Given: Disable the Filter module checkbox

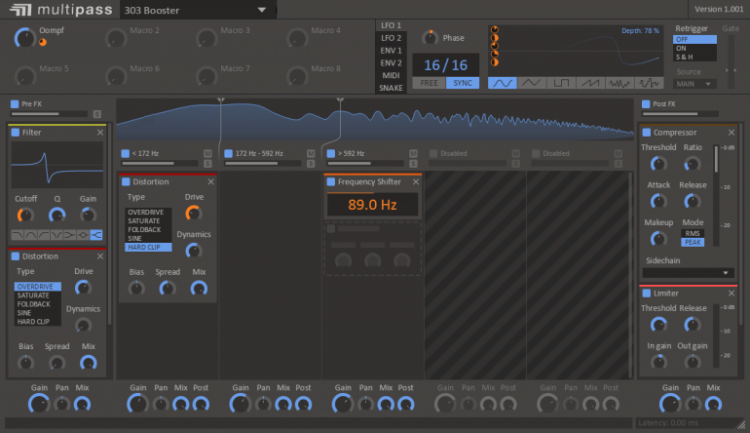Looking at the screenshot, I should coord(15,132).
